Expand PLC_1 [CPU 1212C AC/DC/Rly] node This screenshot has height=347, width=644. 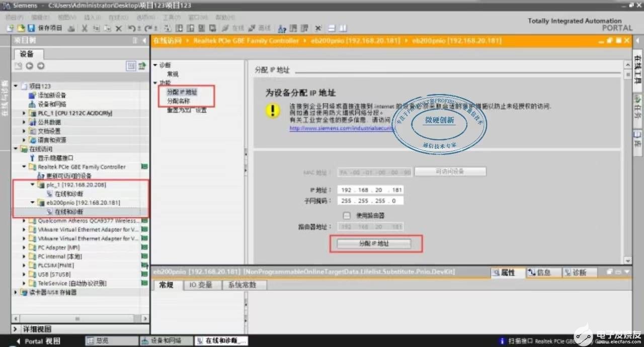click(x=24, y=113)
